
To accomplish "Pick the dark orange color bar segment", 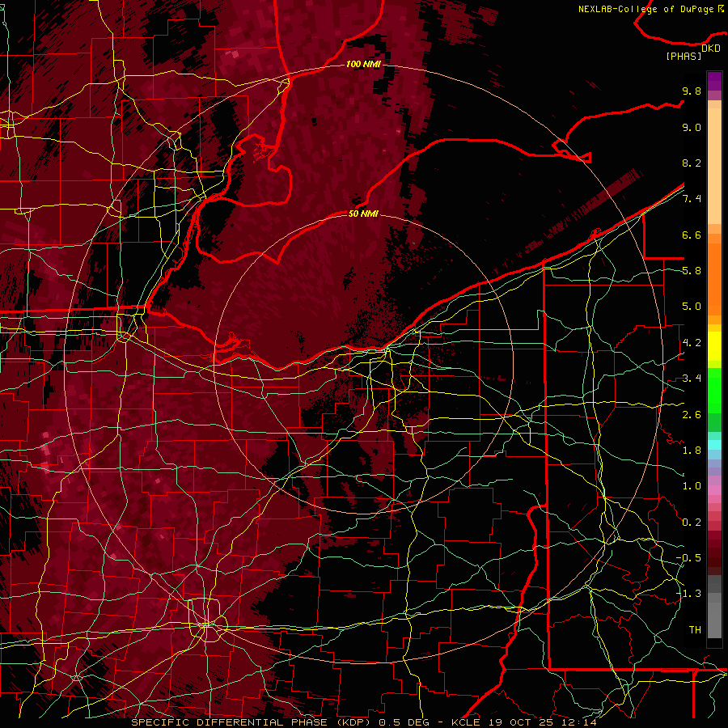I will [x=714, y=278].
